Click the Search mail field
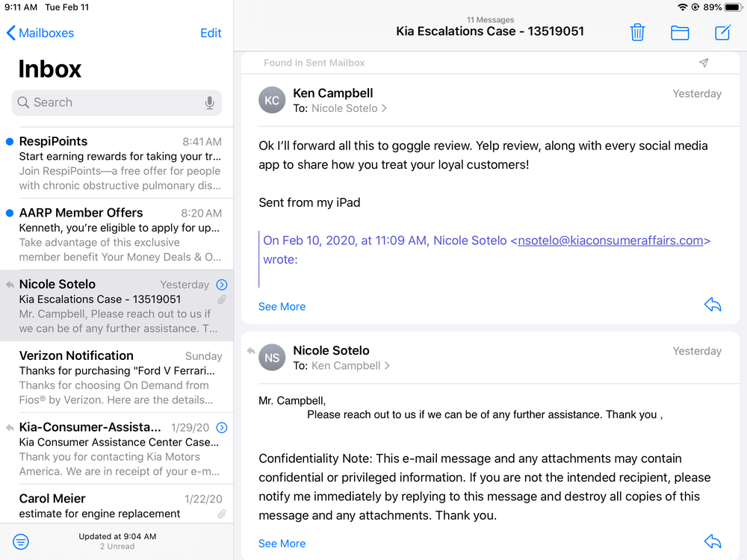This screenshot has height=560, width=747. [x=112, y=103]
